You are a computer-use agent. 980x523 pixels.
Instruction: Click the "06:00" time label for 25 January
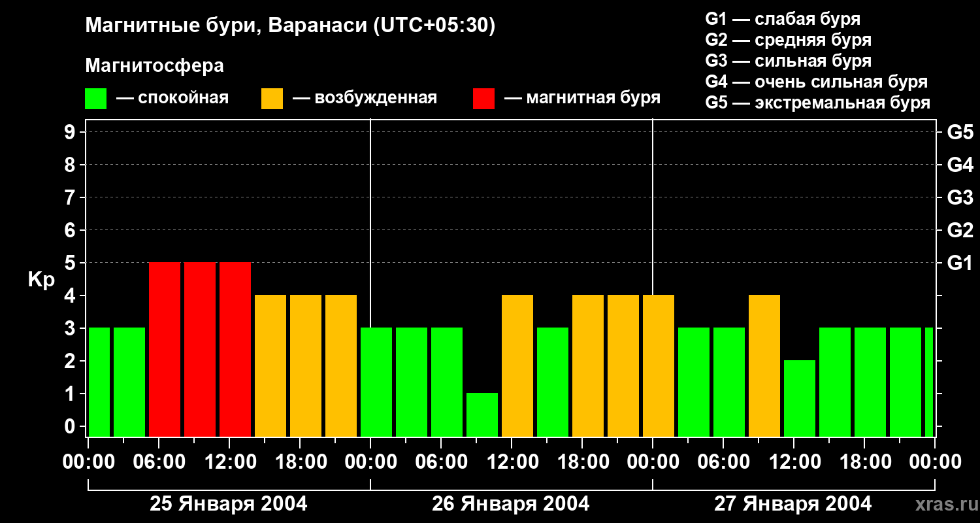click(x=159, y=462)
